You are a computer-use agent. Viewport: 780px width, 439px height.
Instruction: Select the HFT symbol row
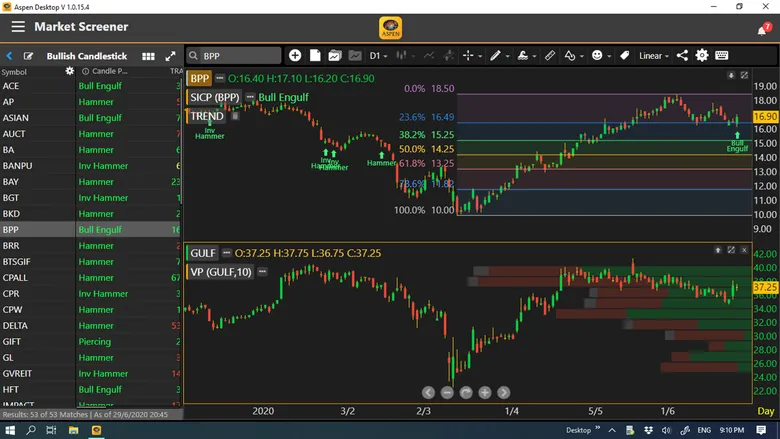[91, 390]
